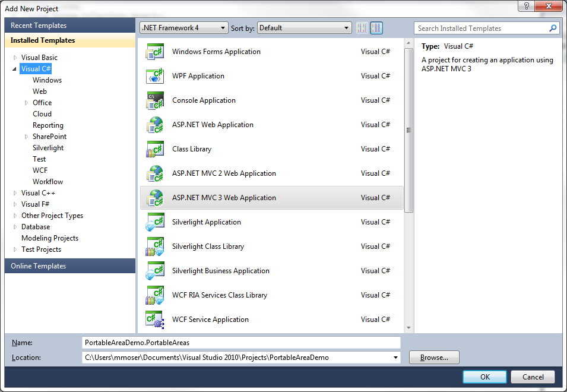Screen dimensions: 567x392
Task: Click the WCF Service Application template icon
Action: (155, 320)
